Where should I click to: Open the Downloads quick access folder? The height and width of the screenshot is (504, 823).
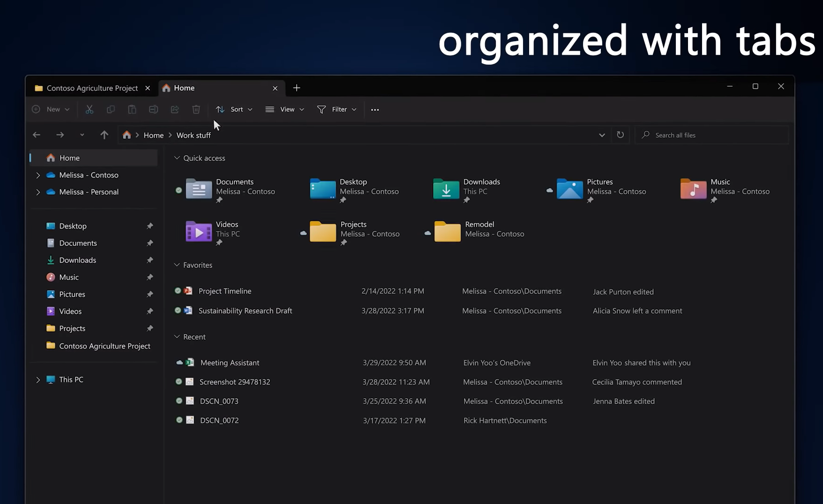[467, 190]
